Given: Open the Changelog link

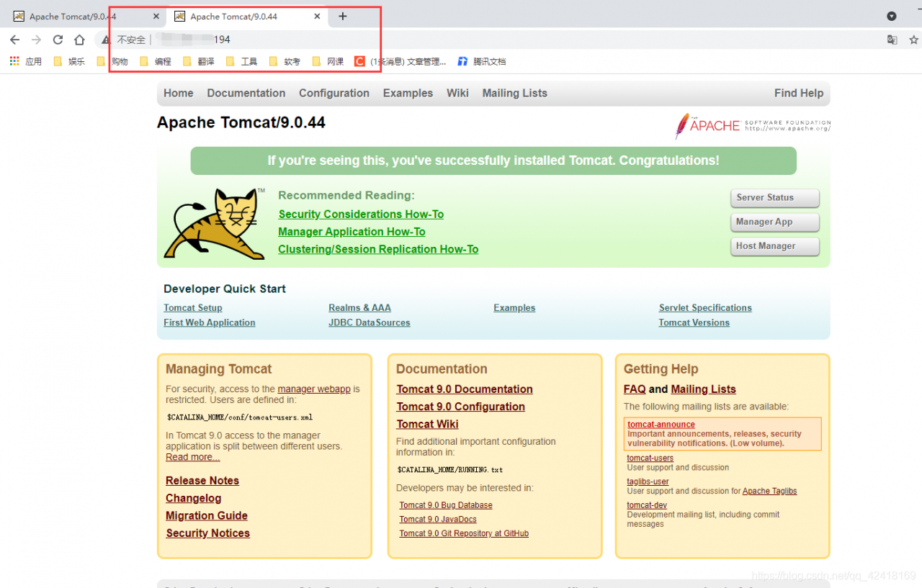Looking at the screenshot, I should (x=194, y=498).
